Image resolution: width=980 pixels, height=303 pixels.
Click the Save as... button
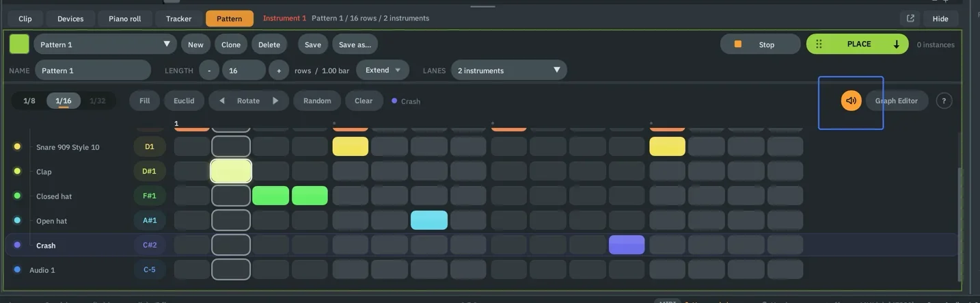click(x=355, y=44)
